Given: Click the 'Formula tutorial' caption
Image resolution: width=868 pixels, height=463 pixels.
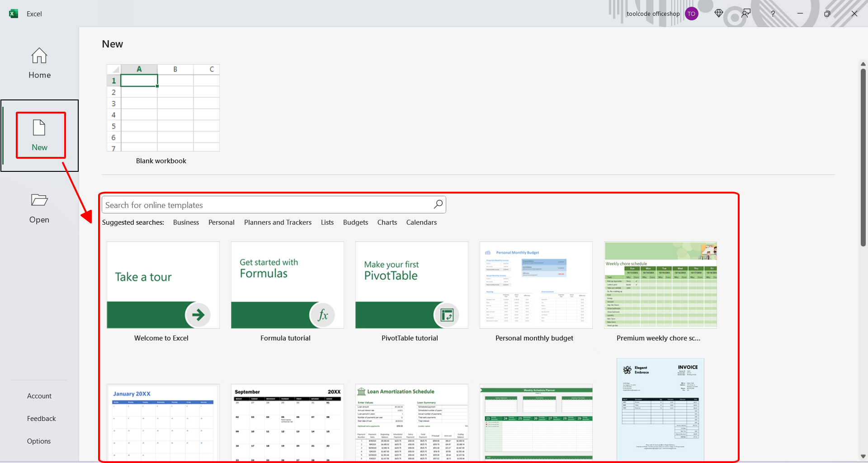Looking at the screenshot, I should pos(285,338).
